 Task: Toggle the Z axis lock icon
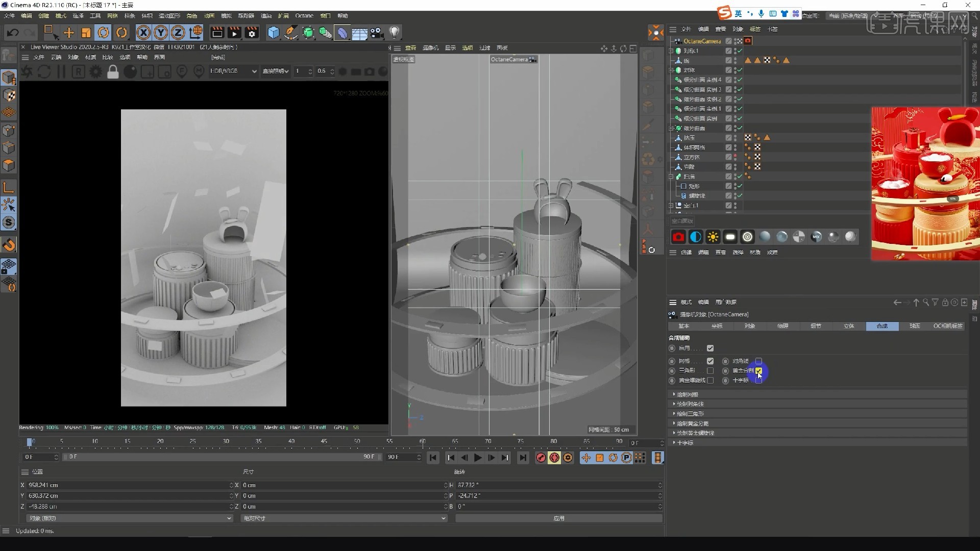(178, 33)
